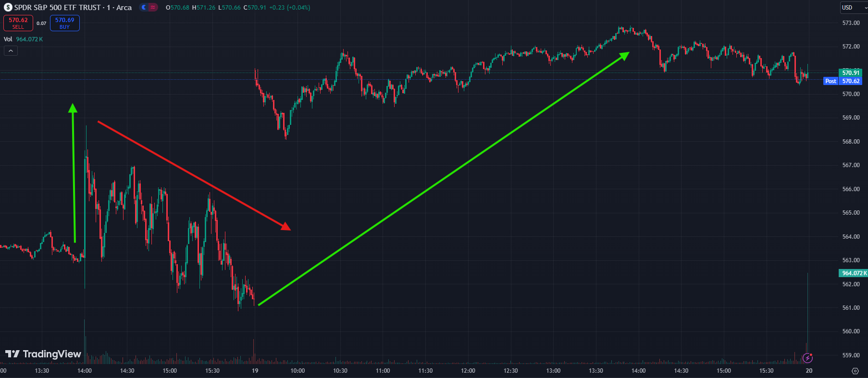Viewport: 868px width, 378px height.
Task: Click the pink approximate-data indicator icon
Action: coord(153,8)
